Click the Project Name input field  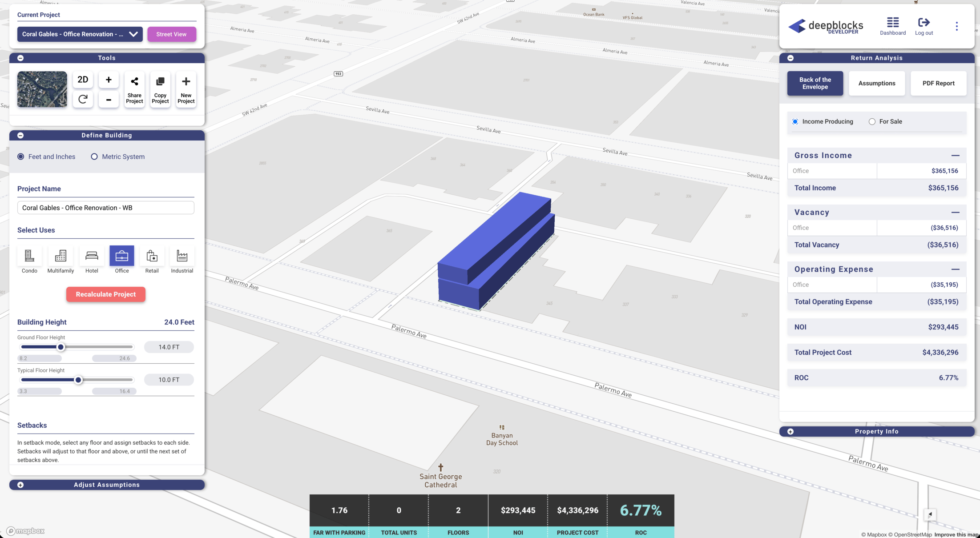106,208
